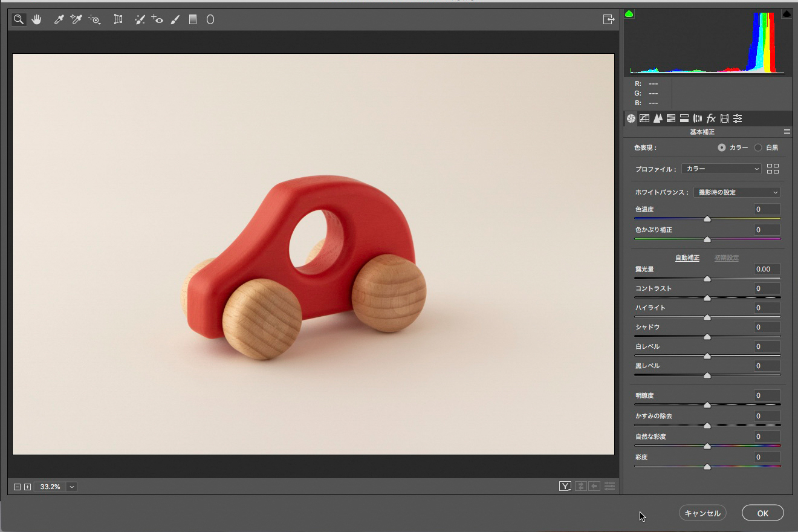This screenshot has height=532, width=798.
Task: Select the Radial Filter tool
Action: coord(210,20)
